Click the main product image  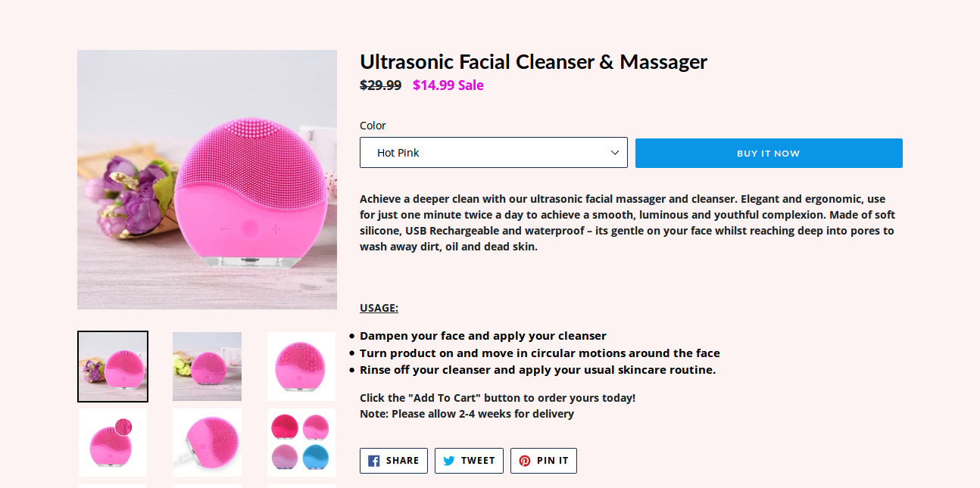(207, 179)
